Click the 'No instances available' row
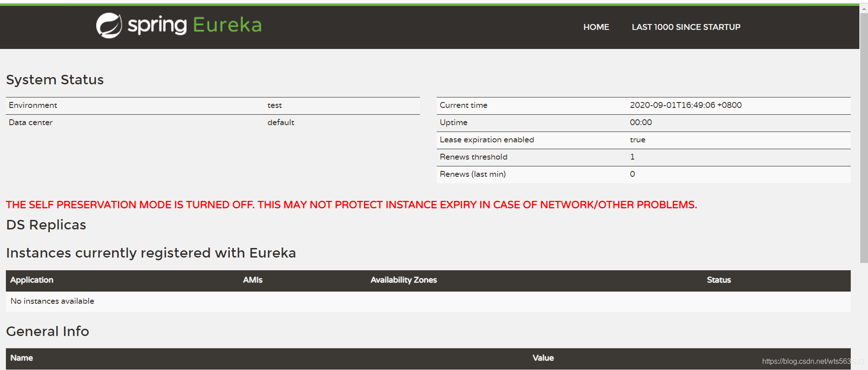868x370 pixels. tap(428, 302)
